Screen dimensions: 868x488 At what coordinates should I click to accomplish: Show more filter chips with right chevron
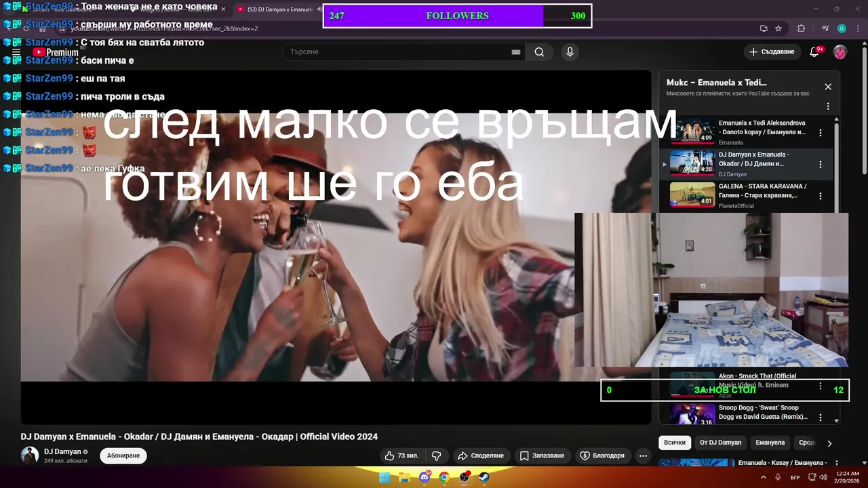click(x=829, y=443)
